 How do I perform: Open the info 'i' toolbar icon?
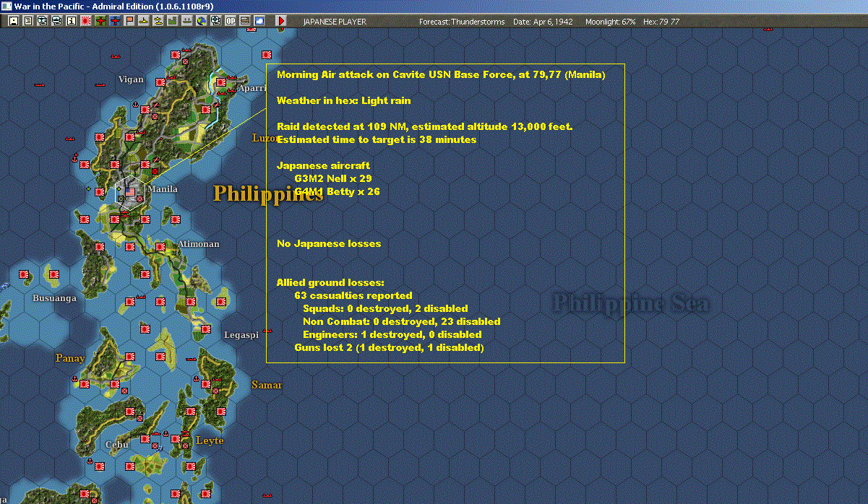click(x=71, y=21)
